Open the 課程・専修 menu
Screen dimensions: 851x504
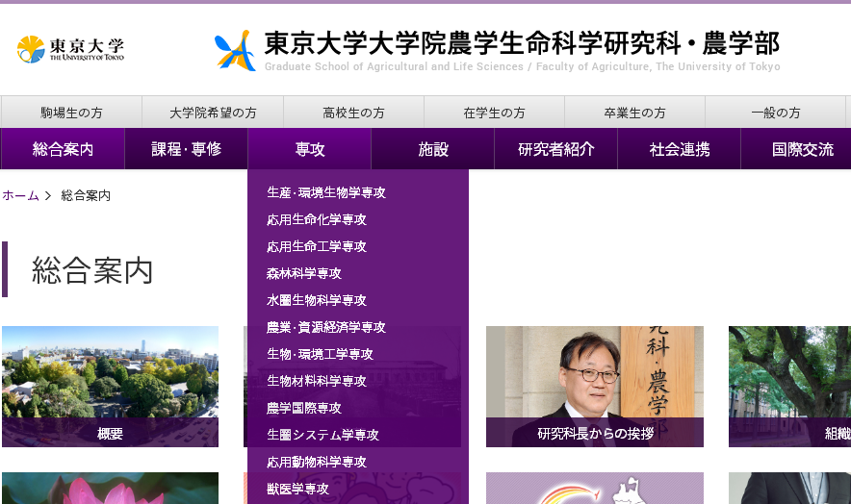tap(186, 149)
